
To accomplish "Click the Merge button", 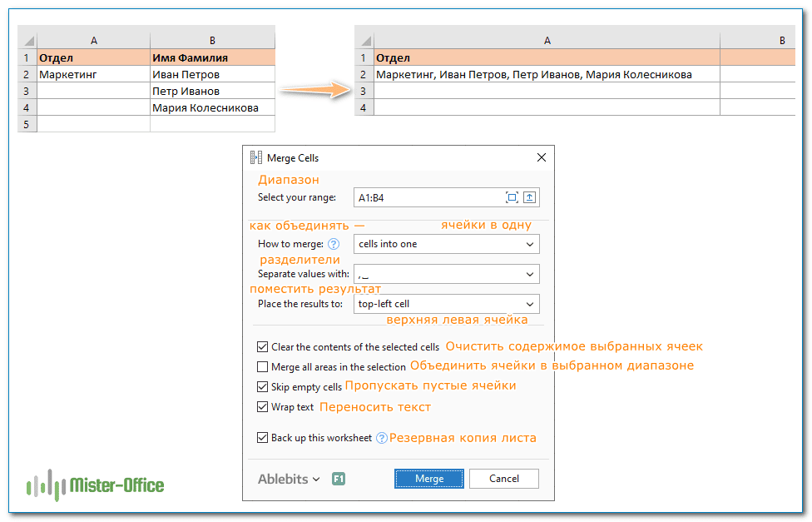I will (428, 479).
